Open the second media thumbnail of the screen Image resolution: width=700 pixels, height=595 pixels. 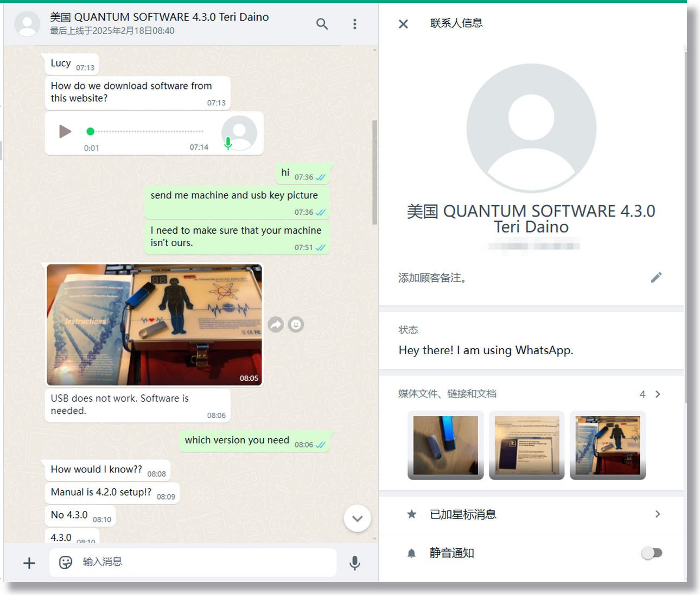point(527,445)
